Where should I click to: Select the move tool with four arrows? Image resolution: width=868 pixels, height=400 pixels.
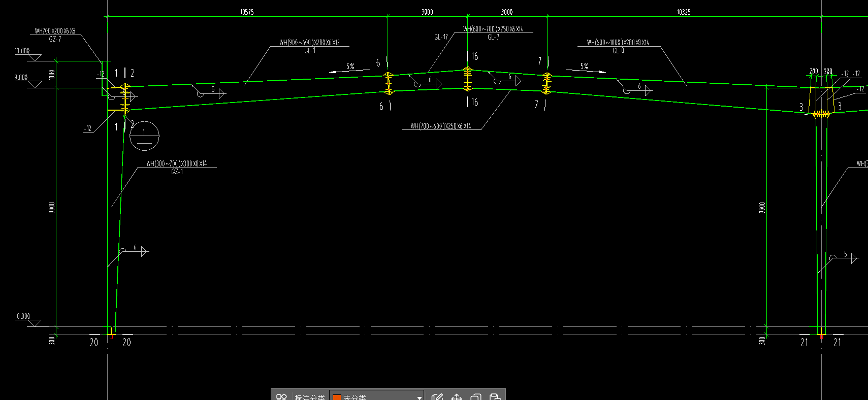coord(457,396)
